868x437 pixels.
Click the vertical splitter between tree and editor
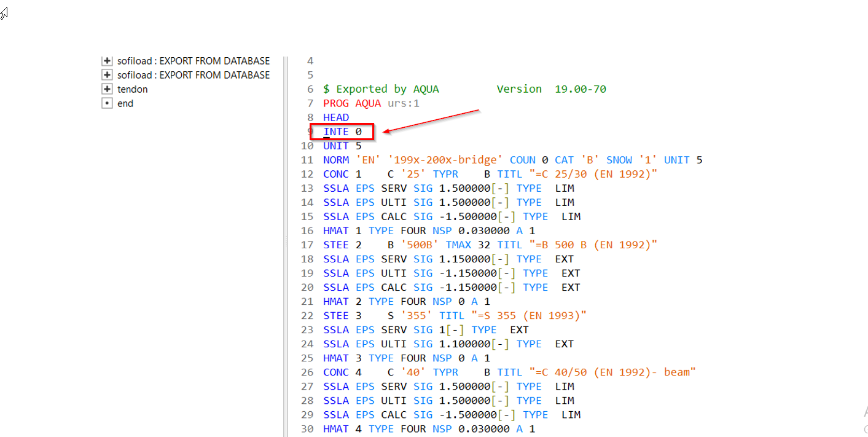tap(285, 246)
